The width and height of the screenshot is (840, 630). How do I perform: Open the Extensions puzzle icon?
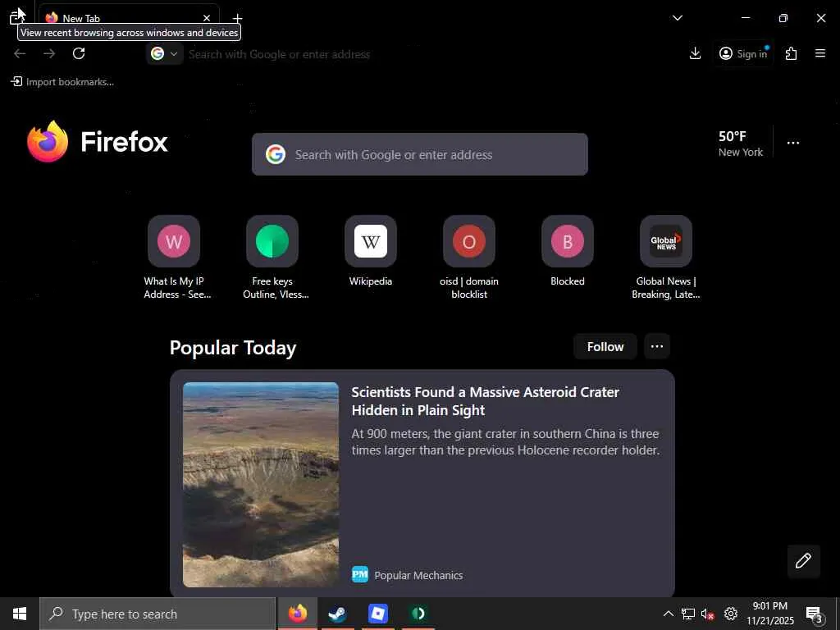click(x=792, y=53)
